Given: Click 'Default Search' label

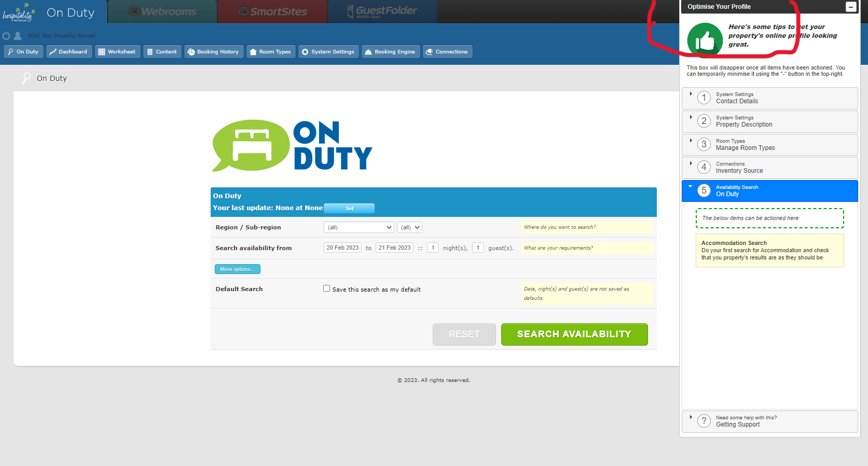Looking at the screenshot, I should tap(239, 289).
